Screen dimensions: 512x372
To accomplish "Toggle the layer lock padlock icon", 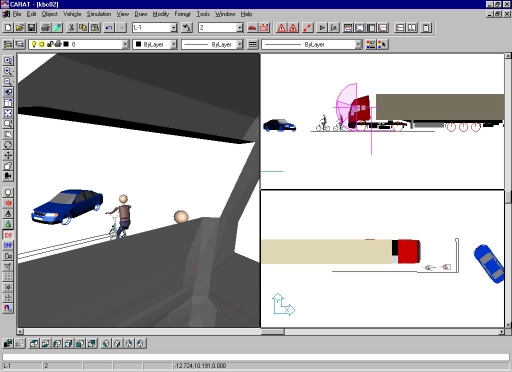I will 49,44.
